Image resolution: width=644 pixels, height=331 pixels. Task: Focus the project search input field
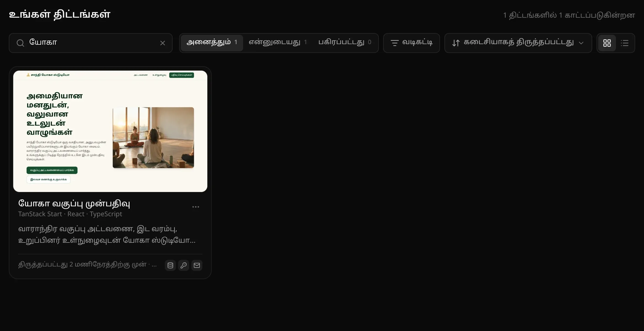(x=91, y=43)
